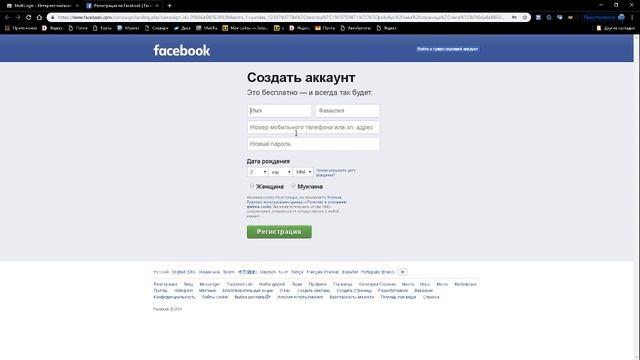Open the birth day dropdown
This screenshot has width=640, height=360.
(x=257, y=172)
